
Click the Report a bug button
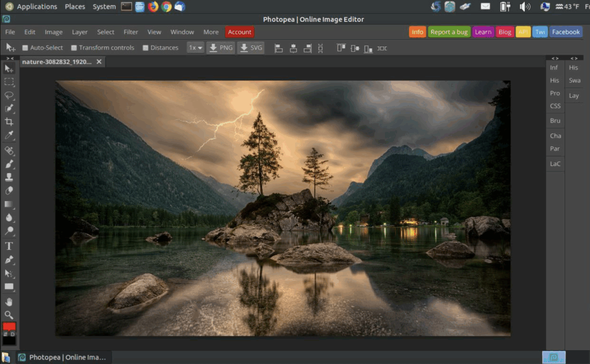pos(449,32)
